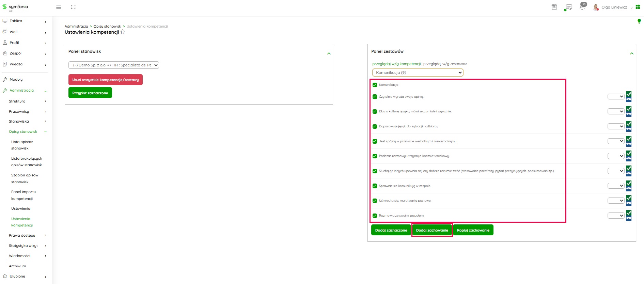
Task: Uncheck the Komunikacja checkbox
Action: [375, 85]
